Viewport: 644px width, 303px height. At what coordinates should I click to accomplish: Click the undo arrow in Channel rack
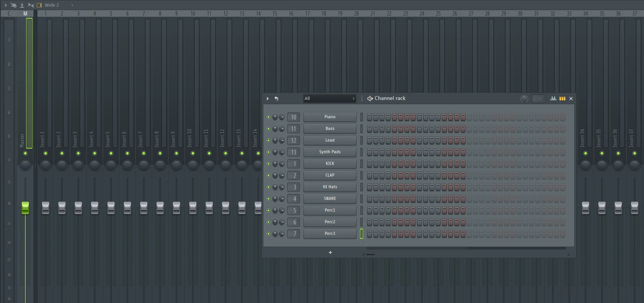tap(276, 98)
